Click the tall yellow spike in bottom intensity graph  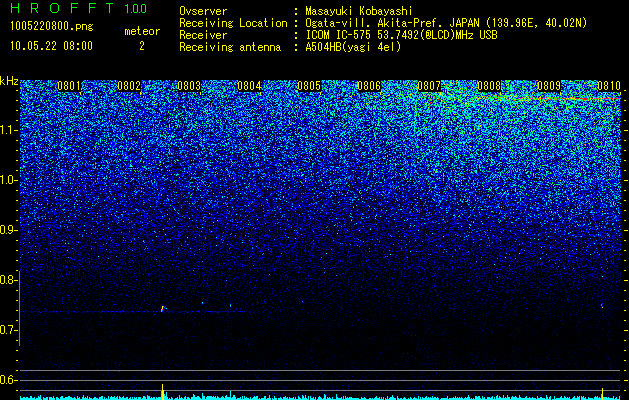[162, 392]
